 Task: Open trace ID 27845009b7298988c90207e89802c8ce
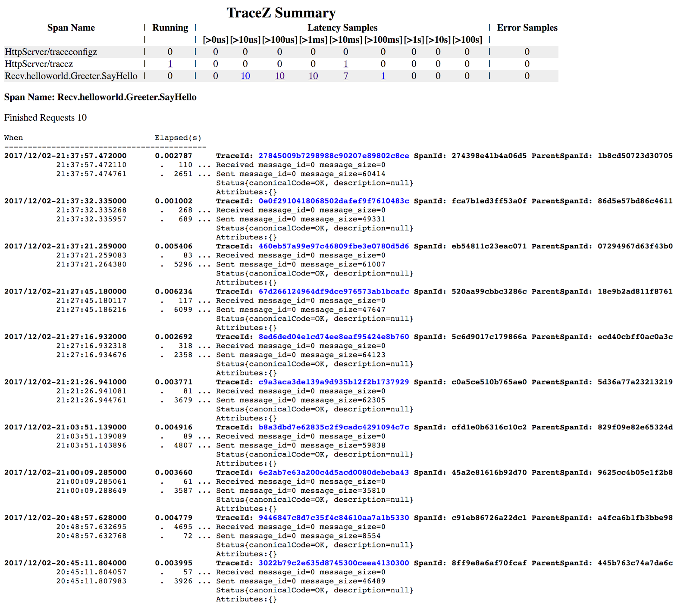(x=334, y=156)
